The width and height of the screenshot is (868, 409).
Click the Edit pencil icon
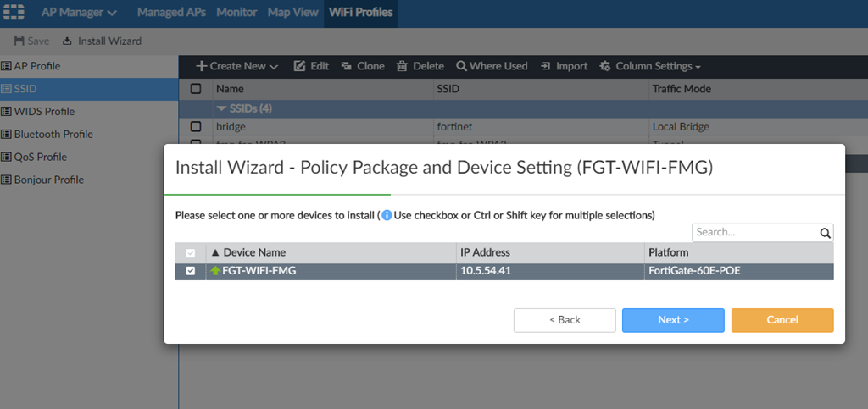(x=299, y=66)
